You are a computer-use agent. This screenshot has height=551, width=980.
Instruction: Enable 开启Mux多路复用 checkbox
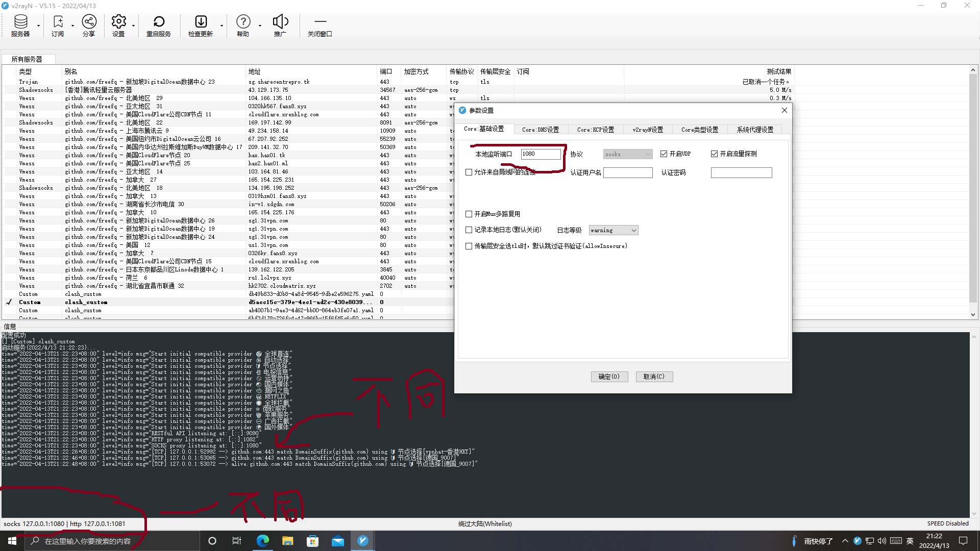(469, 214)
